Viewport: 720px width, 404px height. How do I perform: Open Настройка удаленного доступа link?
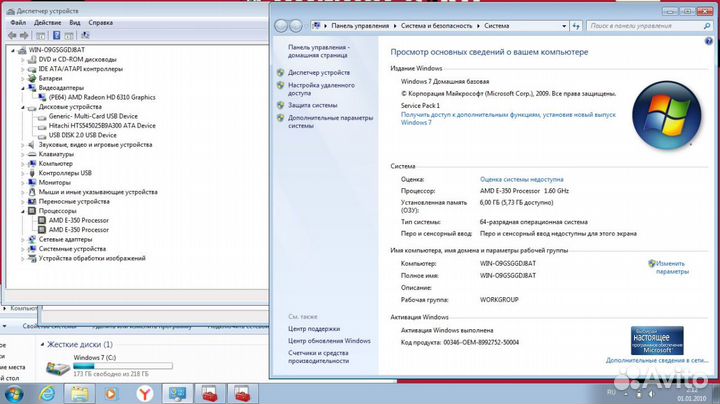click(321, 89)
